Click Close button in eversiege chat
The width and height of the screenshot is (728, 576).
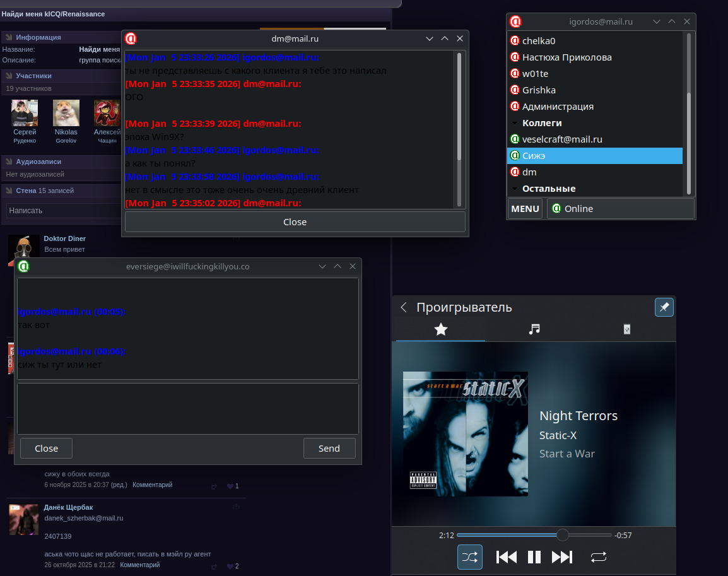pos(47,449)
